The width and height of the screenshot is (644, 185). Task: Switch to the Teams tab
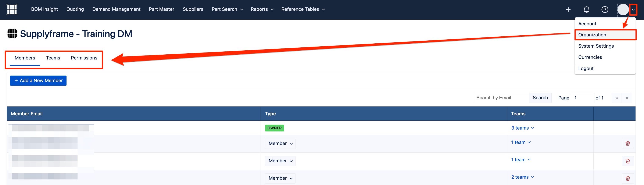[x=53, y=58]
